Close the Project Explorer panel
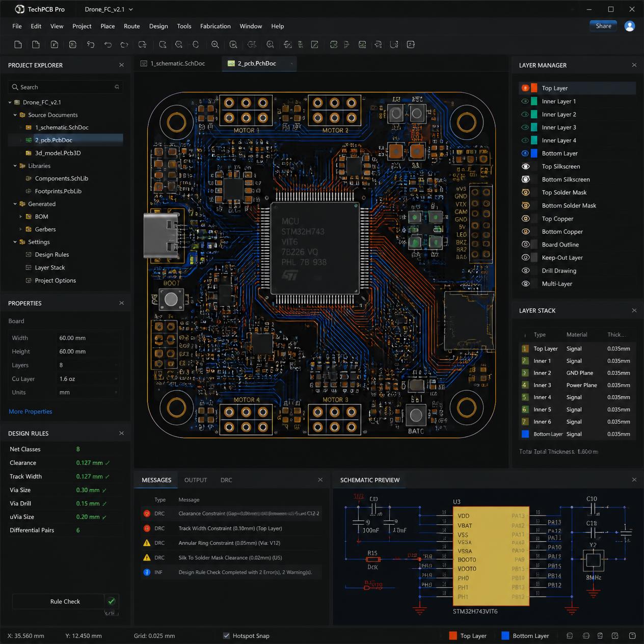This screenshot has width=644, height=644. tap(121, 65)
